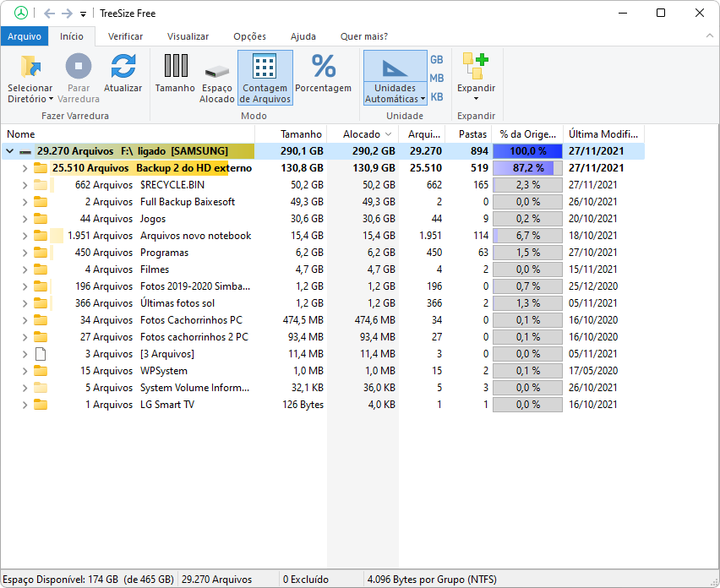Viewport: 720px width, 588px height.
Task: Set unit to KB
Action: coord(437,97)
